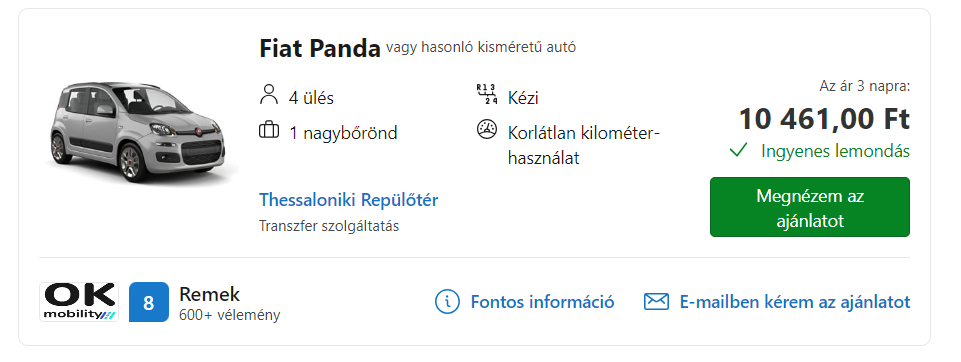Click the Fiat Panda title
Image resolution: width=961 pixels, height=362 pixels.
pyautogui.click(x=320, y=48)
